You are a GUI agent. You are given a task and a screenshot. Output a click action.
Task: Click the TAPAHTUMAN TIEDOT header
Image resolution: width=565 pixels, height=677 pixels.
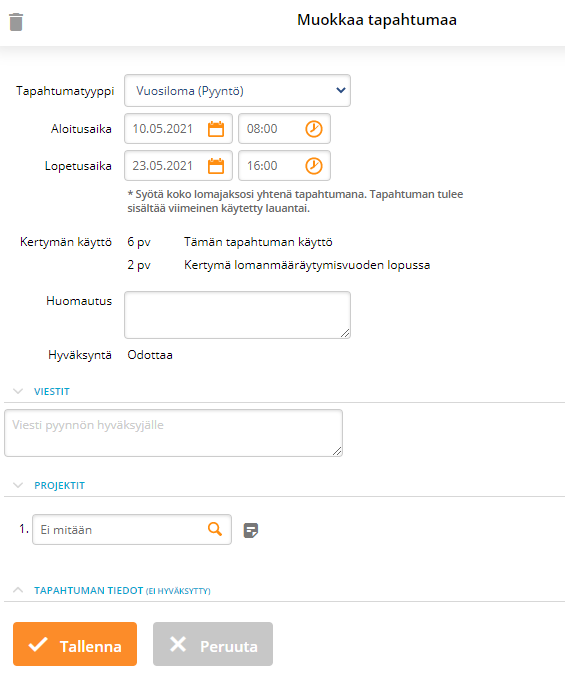[x=122, y=591]
